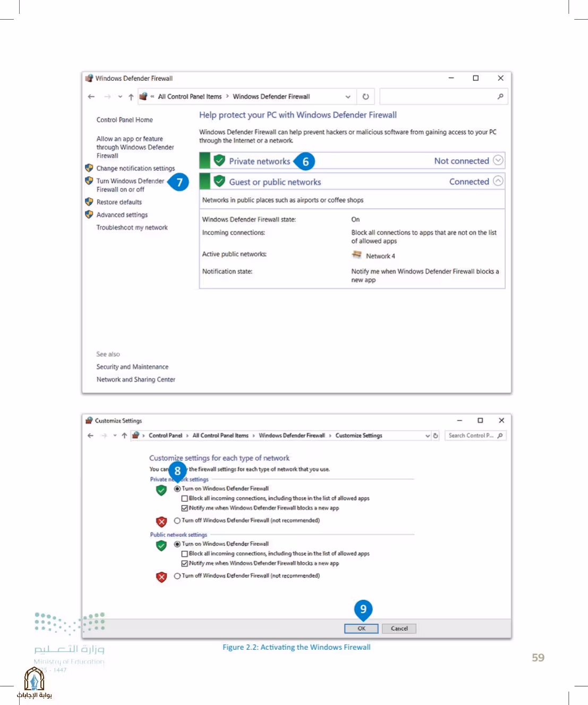588x705 pixels.
Task: Click Refresh button in Firewall address bar
Action: click(365, 97)
